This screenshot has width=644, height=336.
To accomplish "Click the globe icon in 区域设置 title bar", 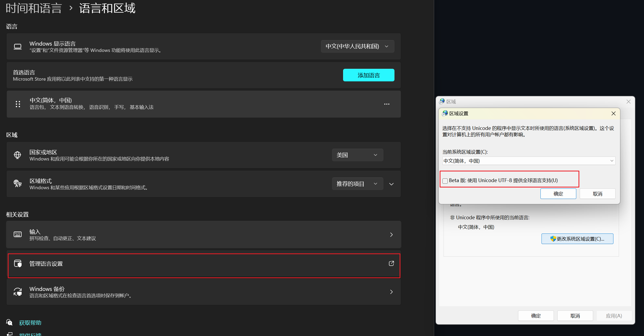I will [x=445, y=113].
